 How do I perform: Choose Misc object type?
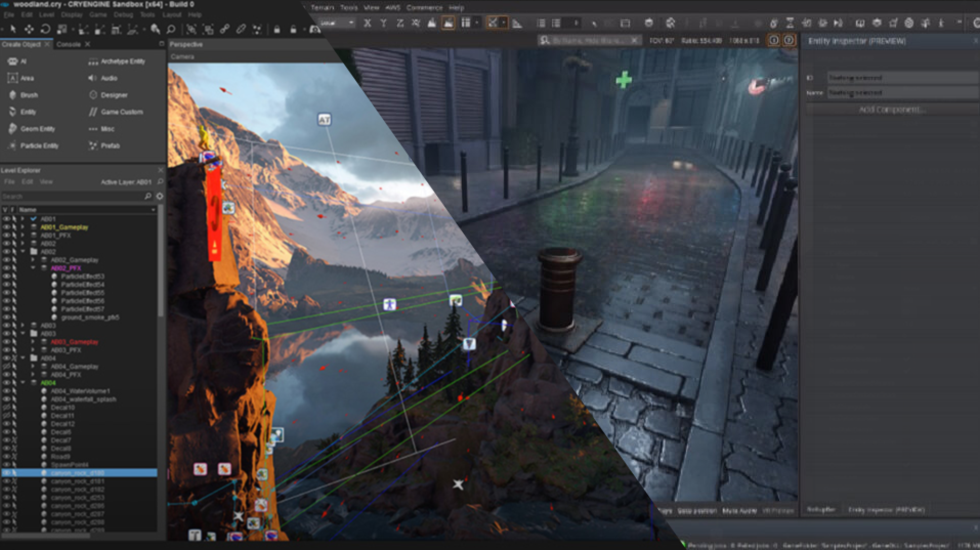click(101, 129)
